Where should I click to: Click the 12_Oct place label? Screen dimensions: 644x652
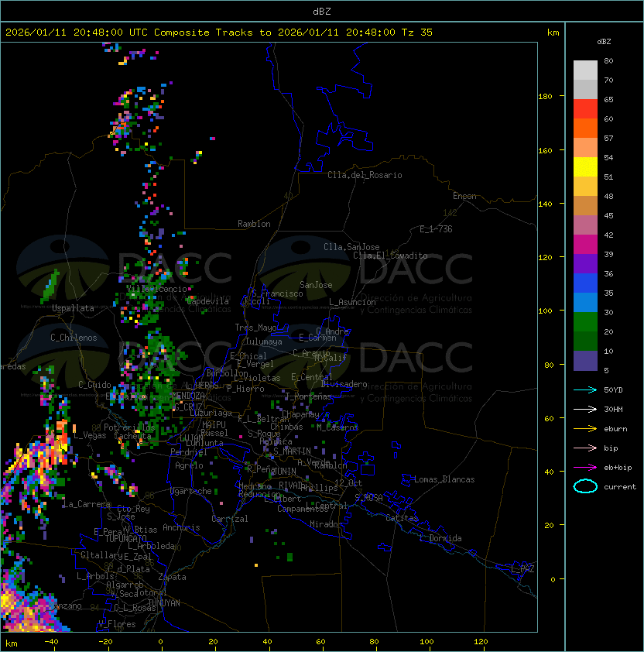tap(348, 483)
